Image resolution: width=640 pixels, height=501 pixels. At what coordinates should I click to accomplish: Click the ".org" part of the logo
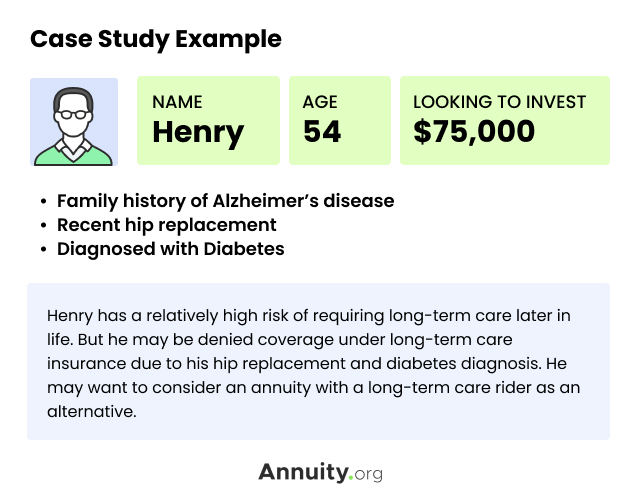click(x=365, y=472)
